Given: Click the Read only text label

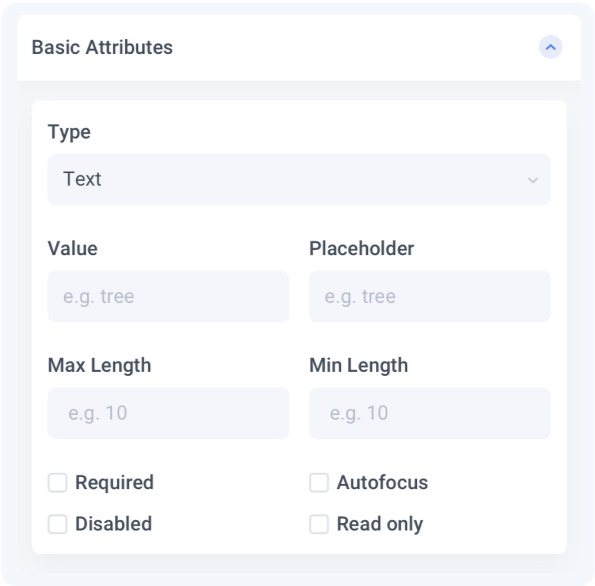Looking at the screenshot, I should [380, 525].
